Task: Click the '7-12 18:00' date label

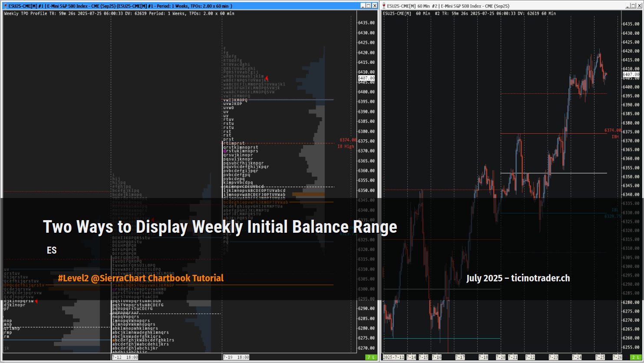Action: [125, 357]
